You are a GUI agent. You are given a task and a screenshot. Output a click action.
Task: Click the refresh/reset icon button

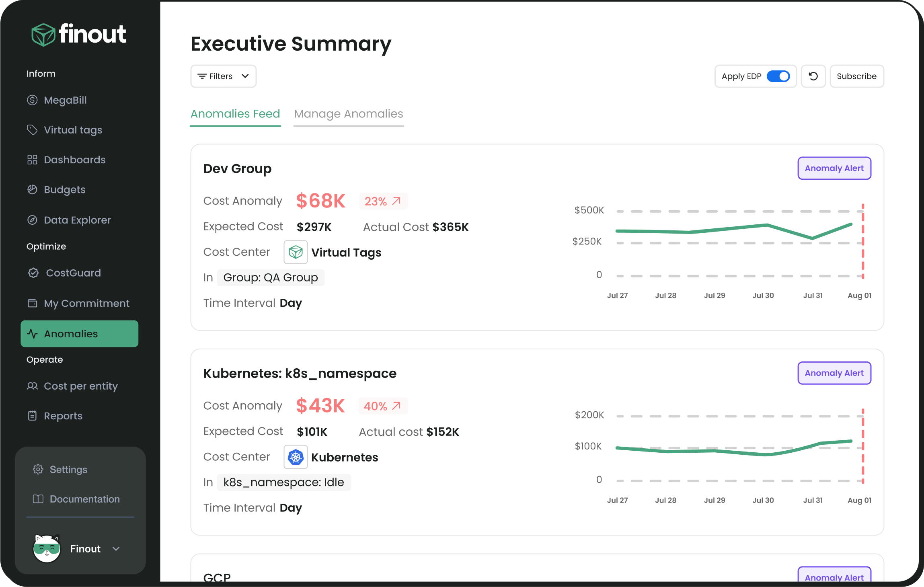(x=812, y=76)
